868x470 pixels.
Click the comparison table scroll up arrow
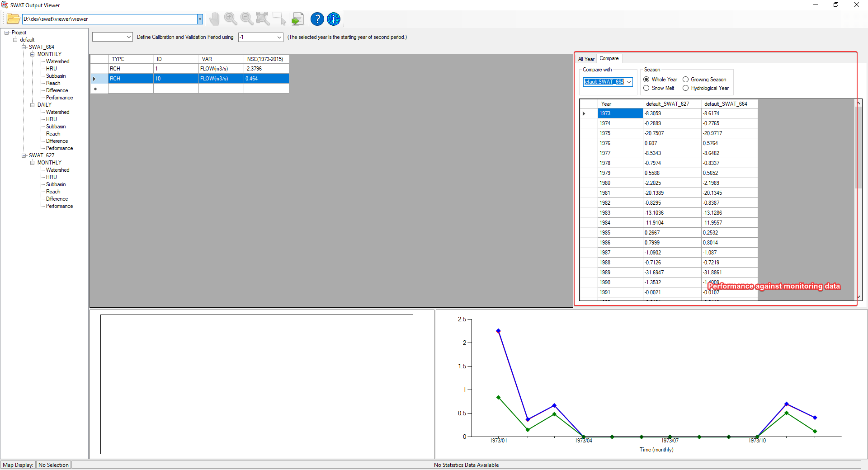click(x=859, y=103)
